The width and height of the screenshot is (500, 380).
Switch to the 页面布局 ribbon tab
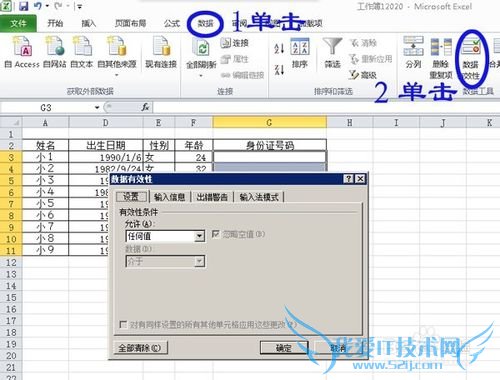(130, 23)
